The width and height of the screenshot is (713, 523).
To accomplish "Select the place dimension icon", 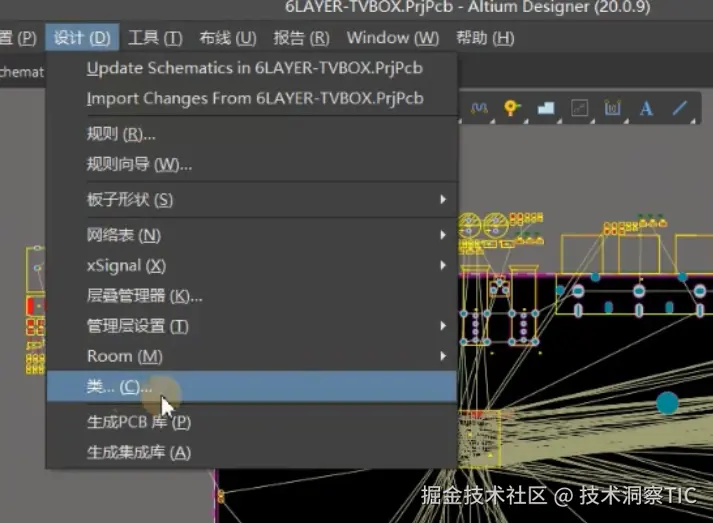I will (x=613, y=108).
